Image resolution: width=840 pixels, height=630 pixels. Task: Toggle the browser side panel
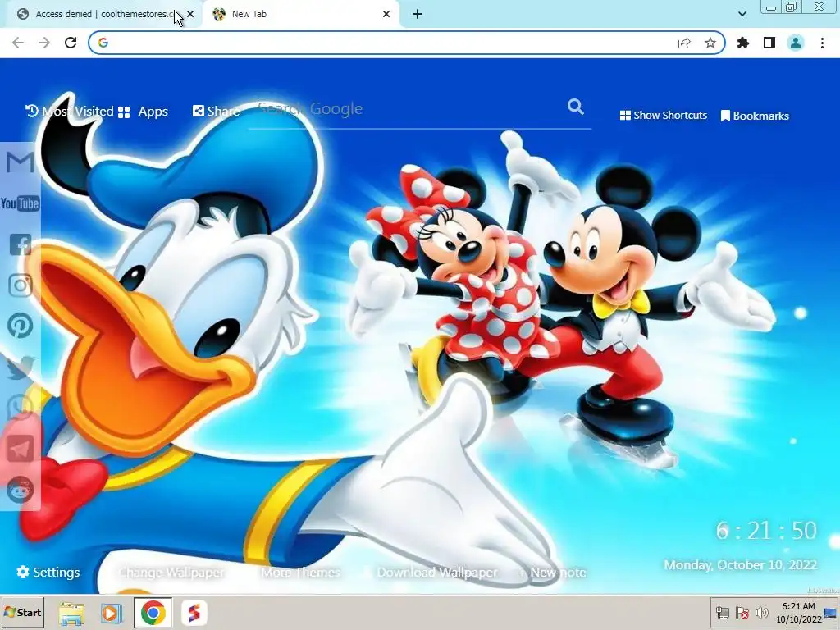point(769,43)
